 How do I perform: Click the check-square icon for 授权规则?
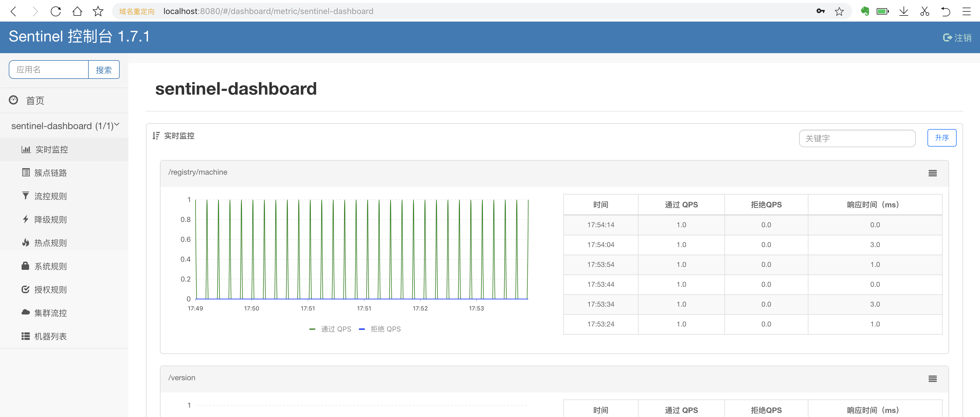coord(25,289)
